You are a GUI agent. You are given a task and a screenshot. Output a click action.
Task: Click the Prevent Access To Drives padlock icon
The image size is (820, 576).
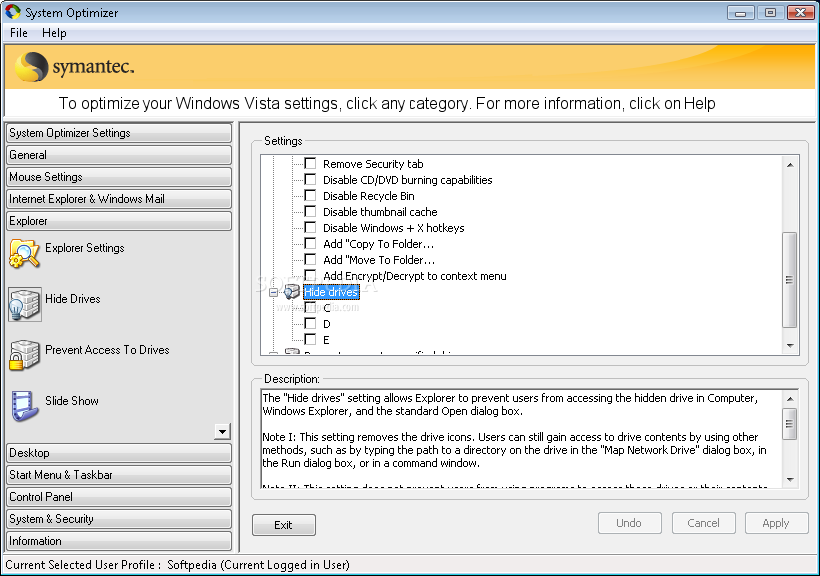(24, 355)
